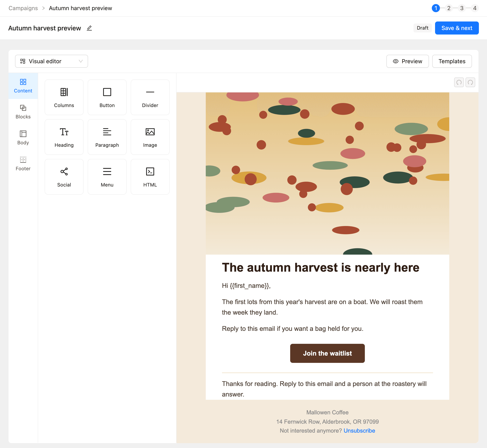Click the Preview button

point(407,61)
